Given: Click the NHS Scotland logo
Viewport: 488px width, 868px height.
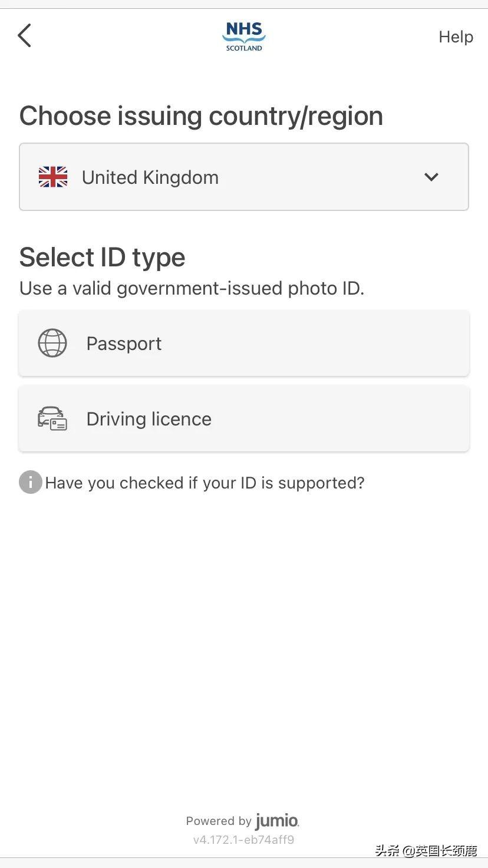Looking at the screenshot, I should [244, 37].
